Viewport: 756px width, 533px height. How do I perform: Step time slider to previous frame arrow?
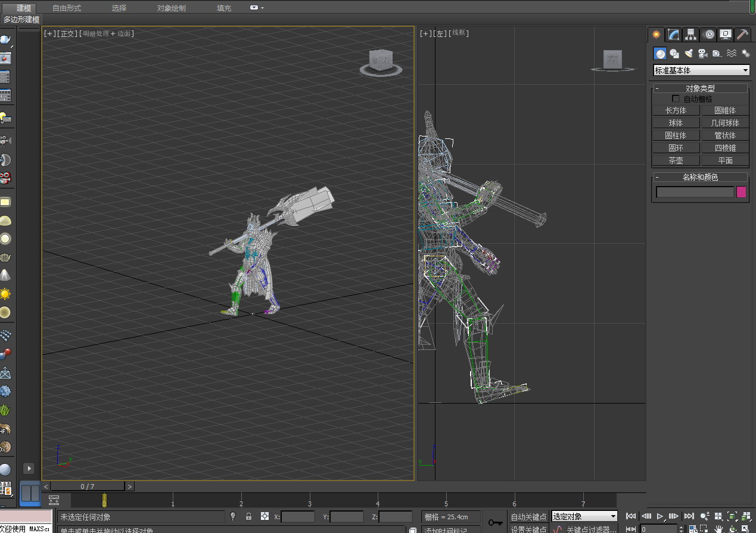(x=46, y=486)
